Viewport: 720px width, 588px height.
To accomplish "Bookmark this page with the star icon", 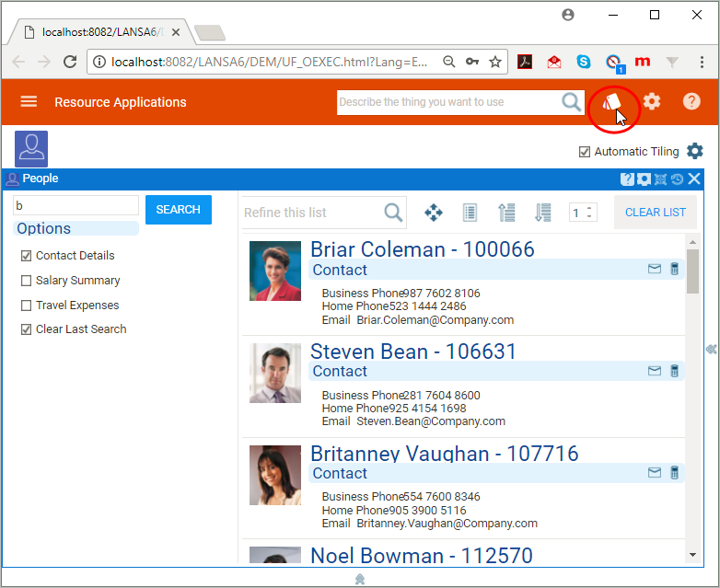I will [x=495, y=62].
